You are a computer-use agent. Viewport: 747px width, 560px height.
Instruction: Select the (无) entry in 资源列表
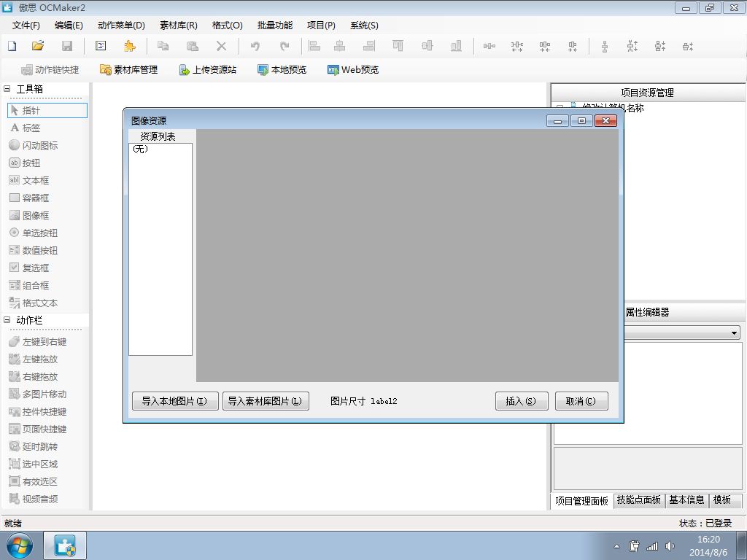160,149
